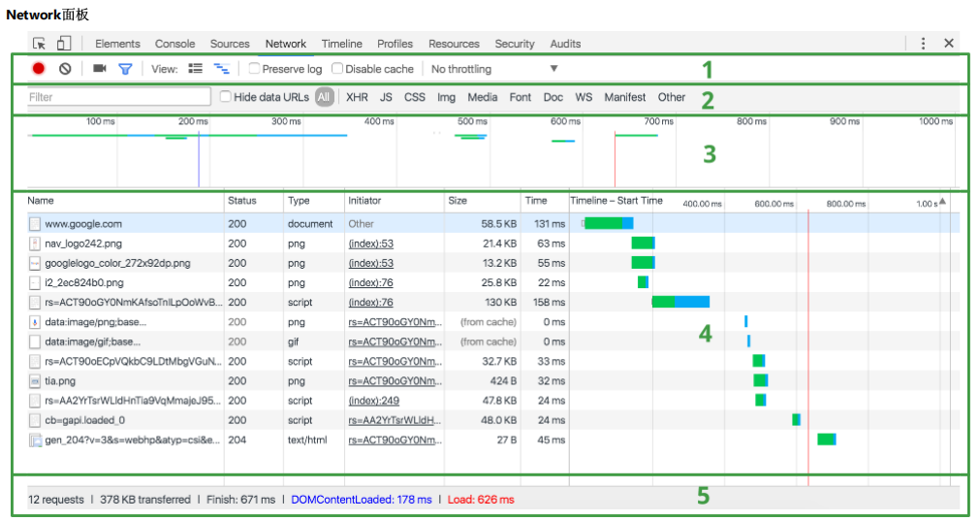Click the www.google.com file icon
This screenshot has width=980, height=521.
point(35,224)
